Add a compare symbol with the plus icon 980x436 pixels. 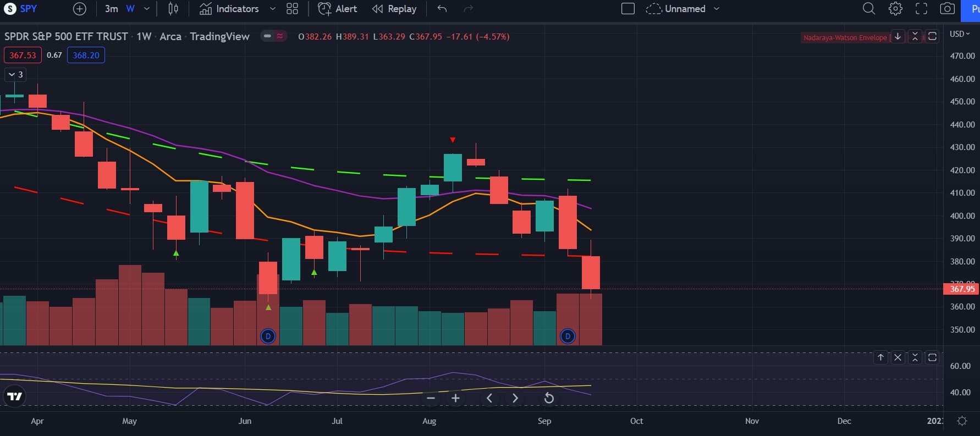click(80, 9)
